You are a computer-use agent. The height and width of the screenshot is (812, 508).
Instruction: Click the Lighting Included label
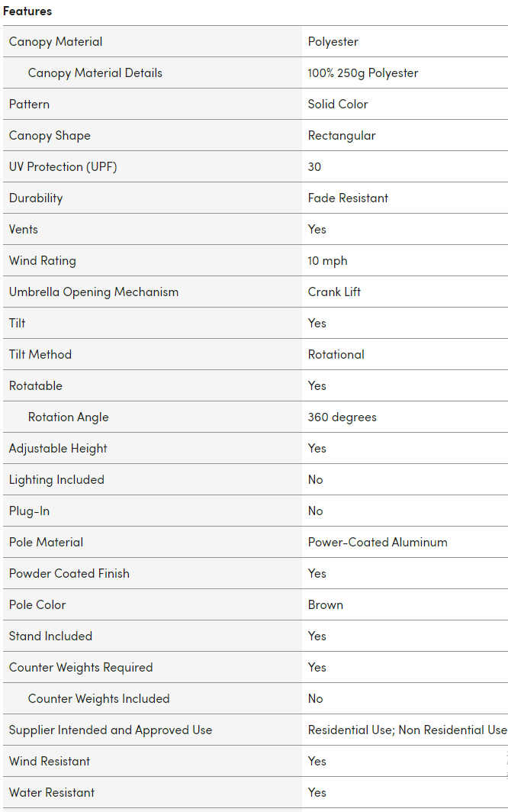pyautogui.click(x=56, y=480)
